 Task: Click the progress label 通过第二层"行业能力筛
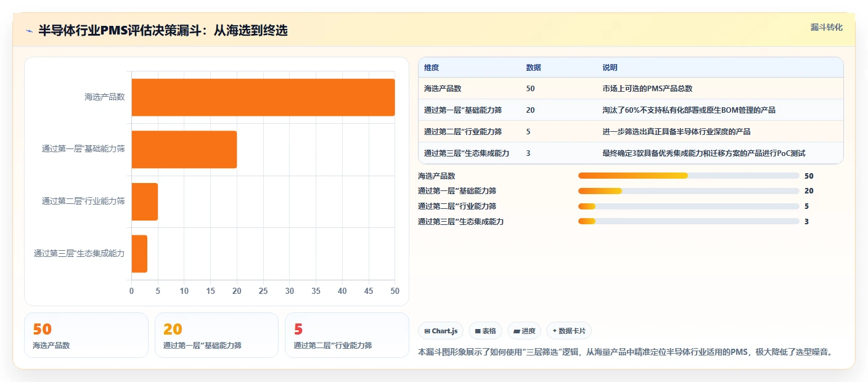457,206
